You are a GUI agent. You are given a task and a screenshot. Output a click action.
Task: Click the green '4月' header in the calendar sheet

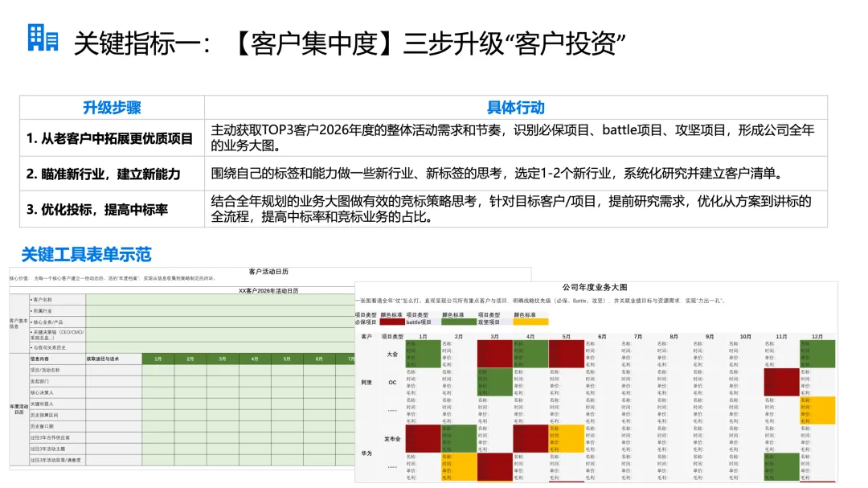[x=255, y=359]
